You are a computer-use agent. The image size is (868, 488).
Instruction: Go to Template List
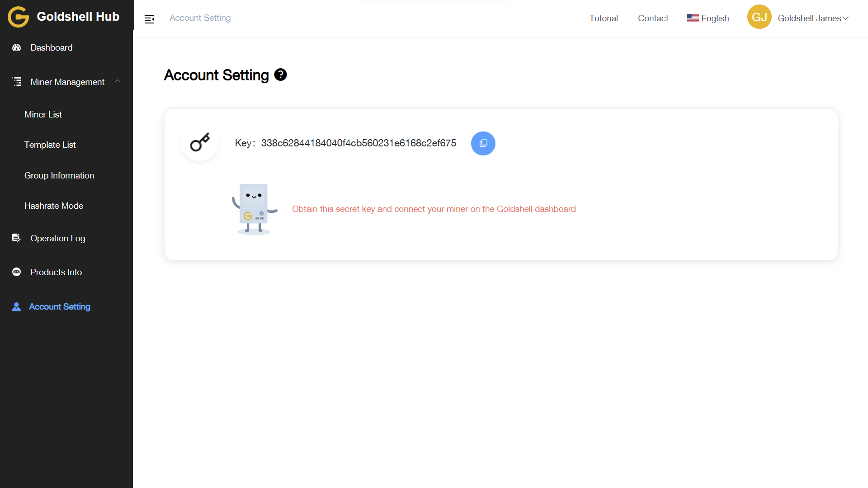(x=50, y=145)
